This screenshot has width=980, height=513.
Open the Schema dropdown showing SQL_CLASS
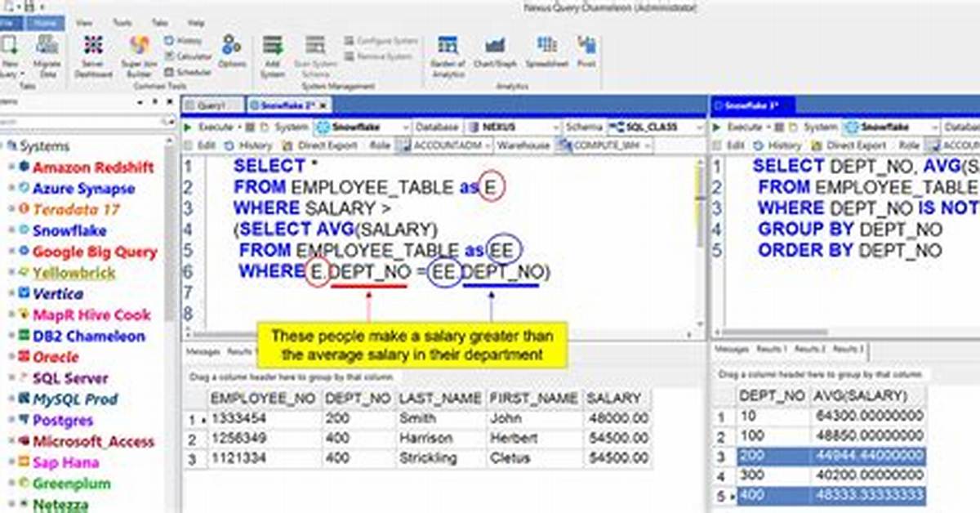click(x=654, y=127)
